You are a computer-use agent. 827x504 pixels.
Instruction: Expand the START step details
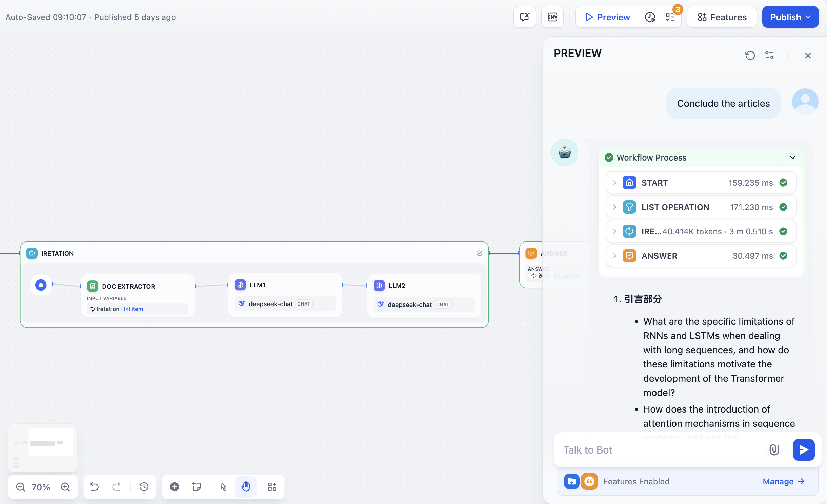(614, 183)
